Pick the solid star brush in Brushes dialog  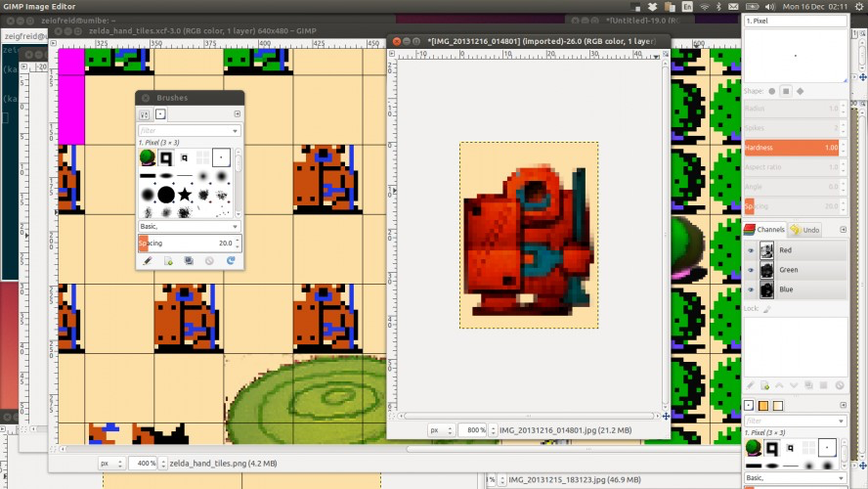coord(185,195)
